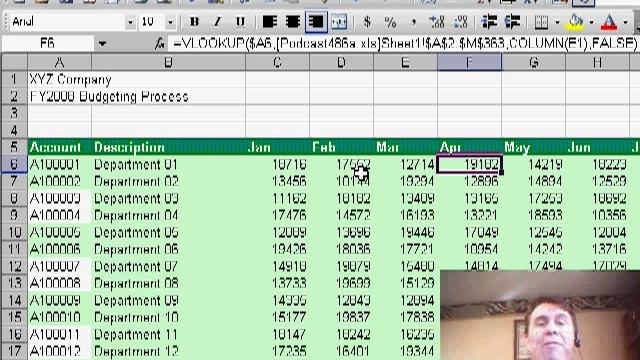
Task: Click the 'Jan' header cell
Action: tap(277, 147)
